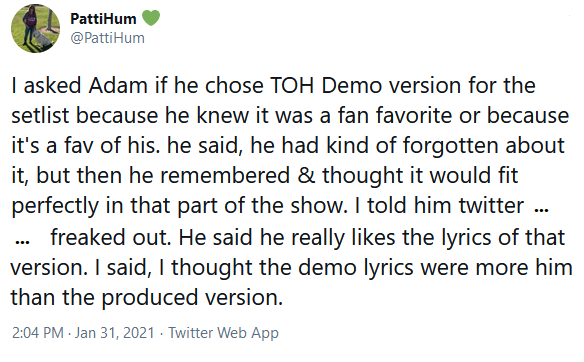Click the word 'perfectly' in the tweet
The height and width of the screenshot is (362, 584).
coord(55,205)
